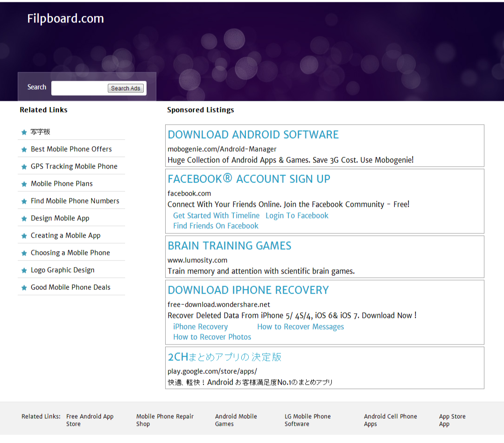Open footer link Free Android App Store
The height and width of the screenshot is (443, 504).
(x=90, y=420)
